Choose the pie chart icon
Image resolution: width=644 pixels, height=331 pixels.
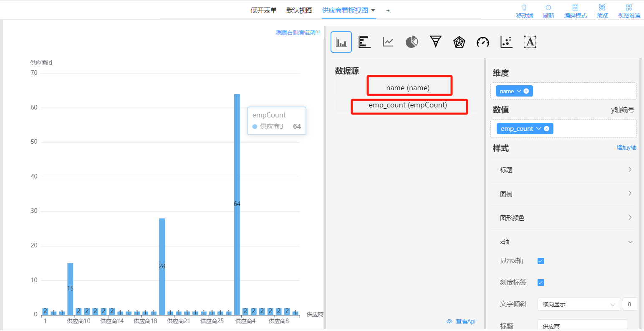click(412, 42)
